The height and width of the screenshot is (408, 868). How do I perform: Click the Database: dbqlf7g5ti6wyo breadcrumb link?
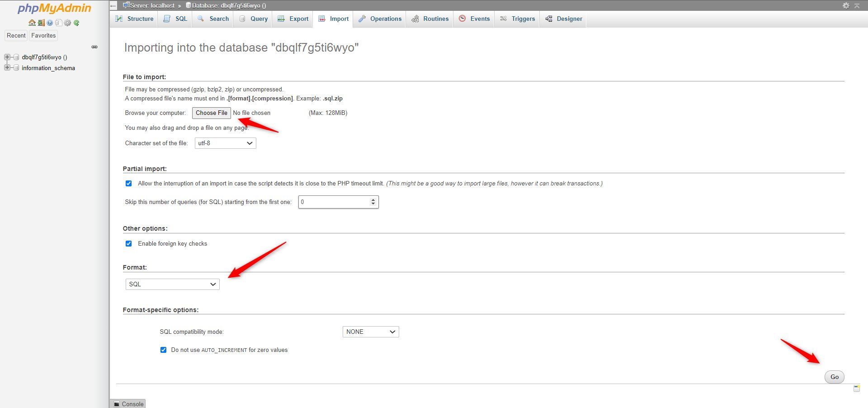pyautogui.click(x=229, y=5)
